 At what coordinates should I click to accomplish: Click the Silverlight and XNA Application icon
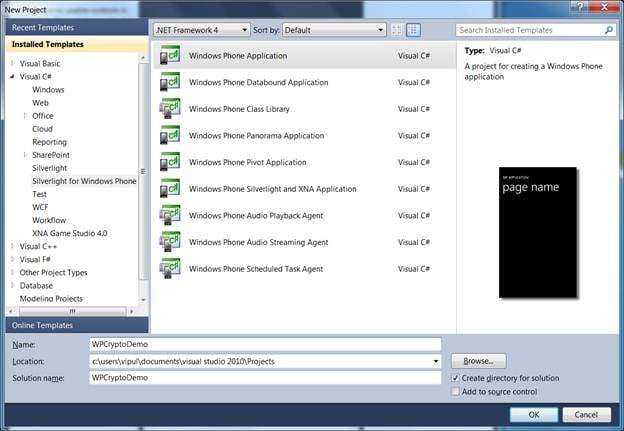click(x=170, y=189)
